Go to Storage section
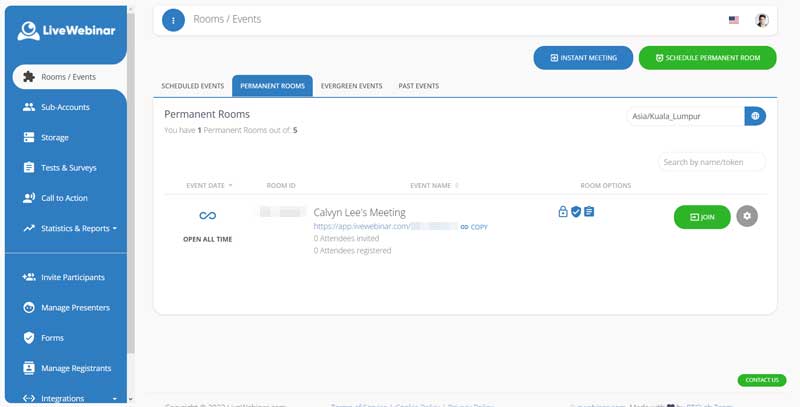 [55, 137]
